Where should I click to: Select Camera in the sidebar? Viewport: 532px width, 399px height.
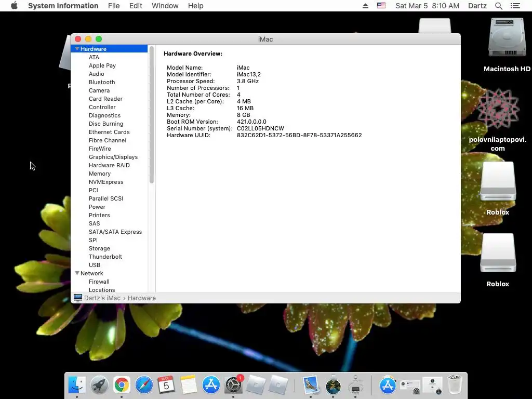tap(99, 90)
